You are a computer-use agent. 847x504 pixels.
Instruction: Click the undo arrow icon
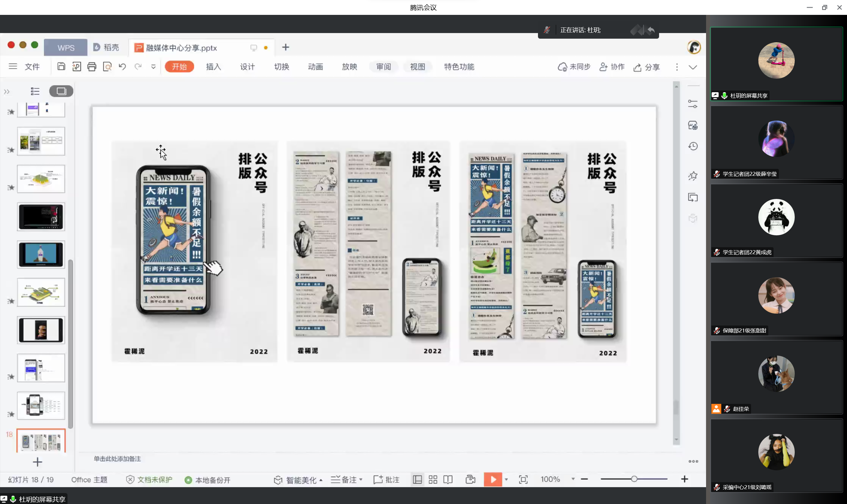pyautogui.click(x=122, y=66)
